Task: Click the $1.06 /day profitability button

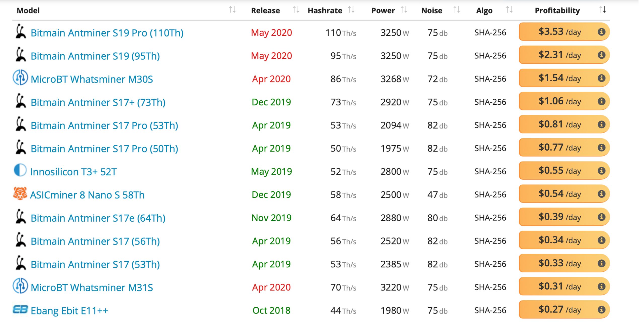Action: pos(564,101)
